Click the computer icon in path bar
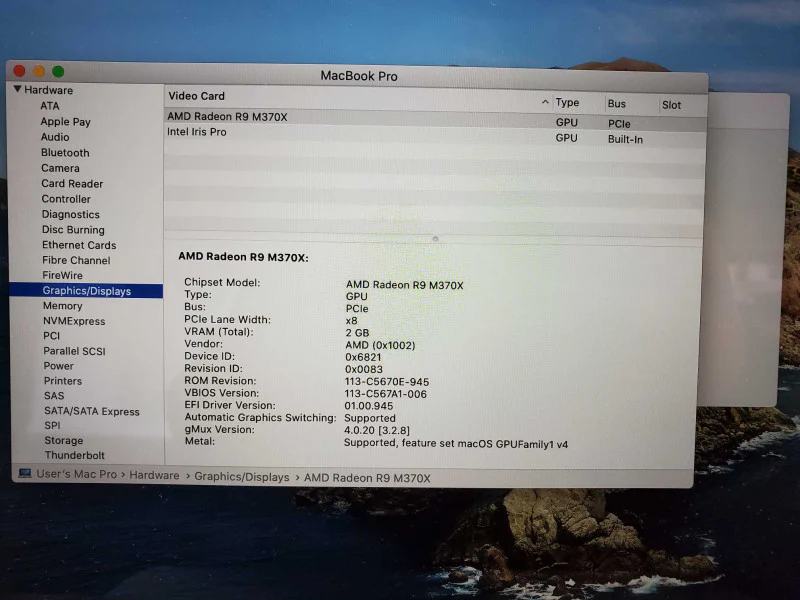This screenshot has width=800, height=600. (24, 473)
